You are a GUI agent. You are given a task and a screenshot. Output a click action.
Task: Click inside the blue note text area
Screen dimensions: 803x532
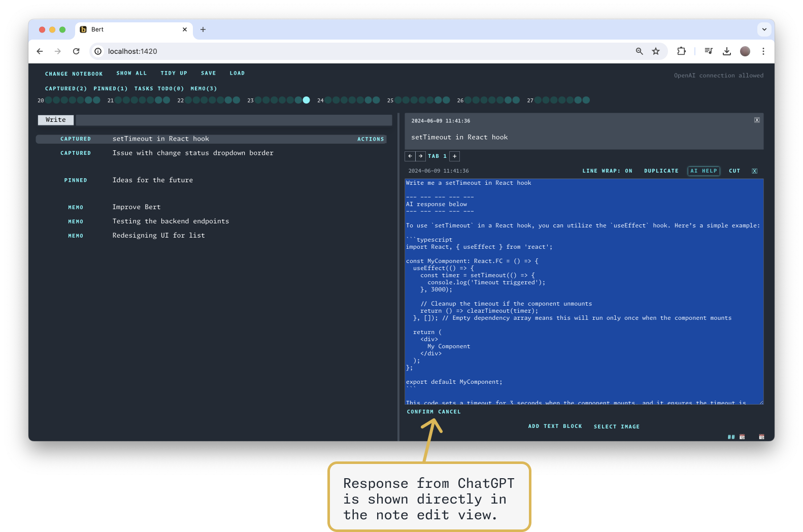coord(584,292)
